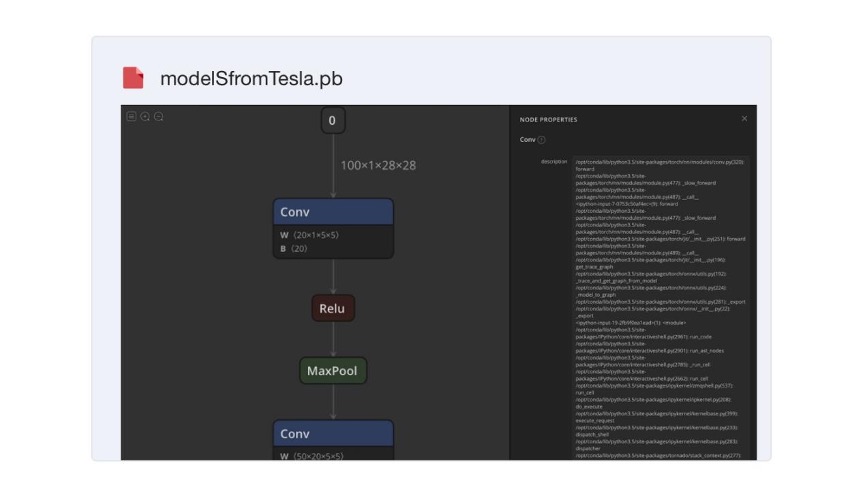Click the zoom in magnifier icon
Image resolution: width=864 pixels, height=497 pixels.
[145, 116]
